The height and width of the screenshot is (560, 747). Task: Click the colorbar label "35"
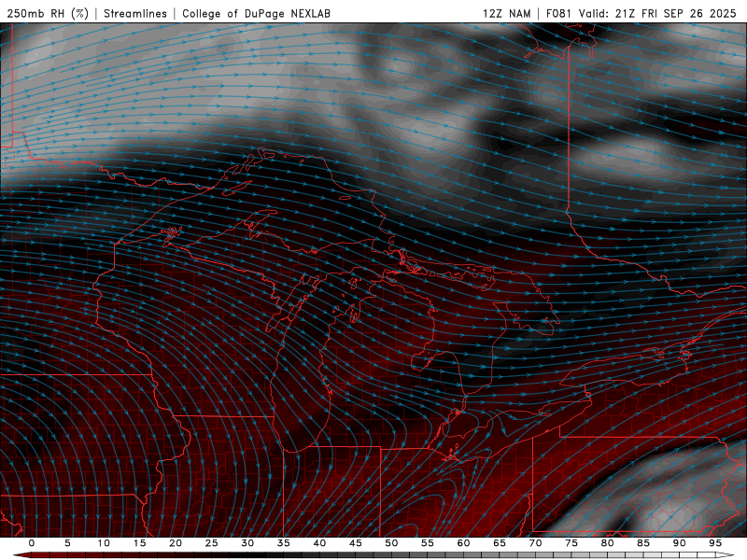coord(284,543)
